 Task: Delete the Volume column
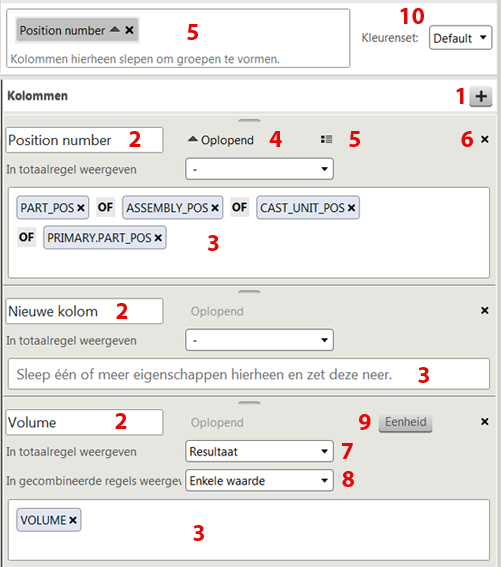[x=485, y=422]
